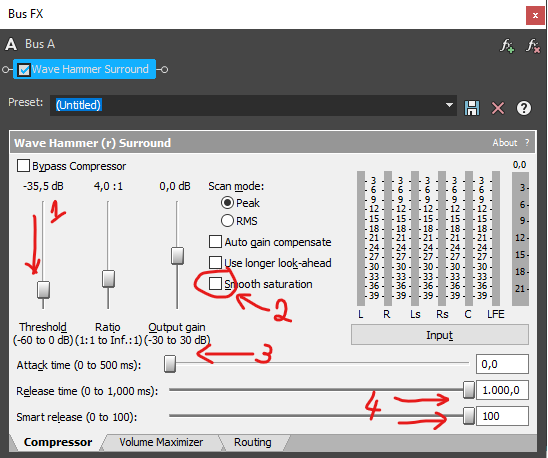Click the Bus A title text

point(40,44)
